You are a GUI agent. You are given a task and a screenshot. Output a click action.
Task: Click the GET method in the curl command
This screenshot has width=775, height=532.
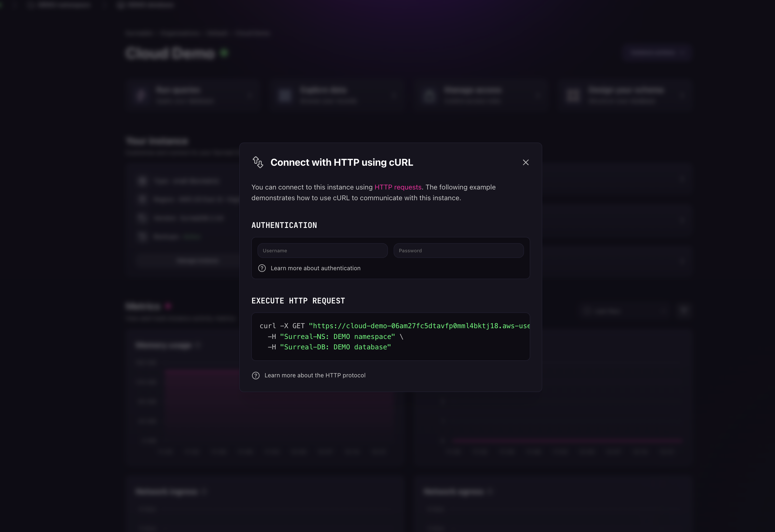pyautogui.click(x=298, y=326)
